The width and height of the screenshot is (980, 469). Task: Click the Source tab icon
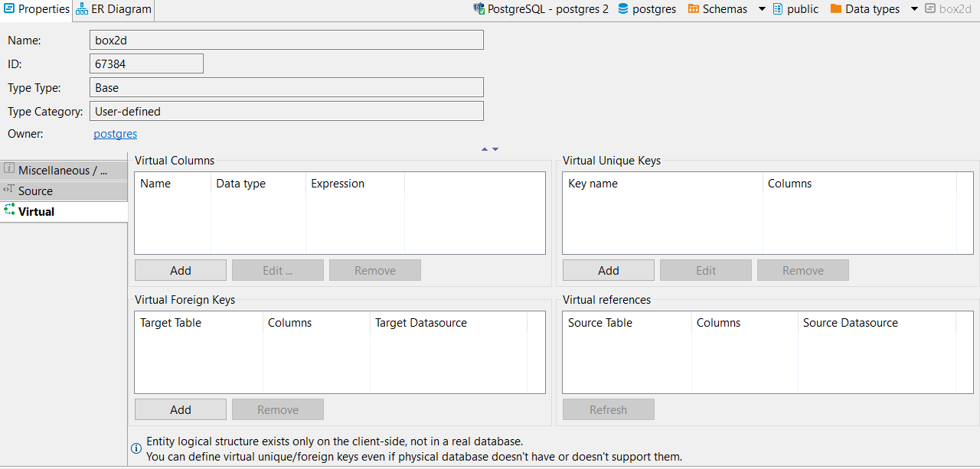click(x=9, y=190)
